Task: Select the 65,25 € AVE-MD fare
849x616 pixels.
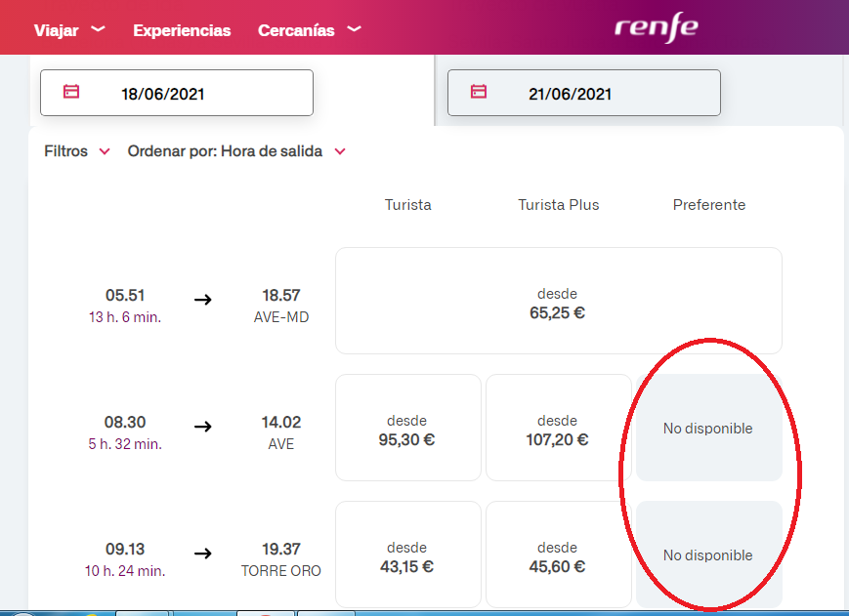Action: (x=559, y=301)
